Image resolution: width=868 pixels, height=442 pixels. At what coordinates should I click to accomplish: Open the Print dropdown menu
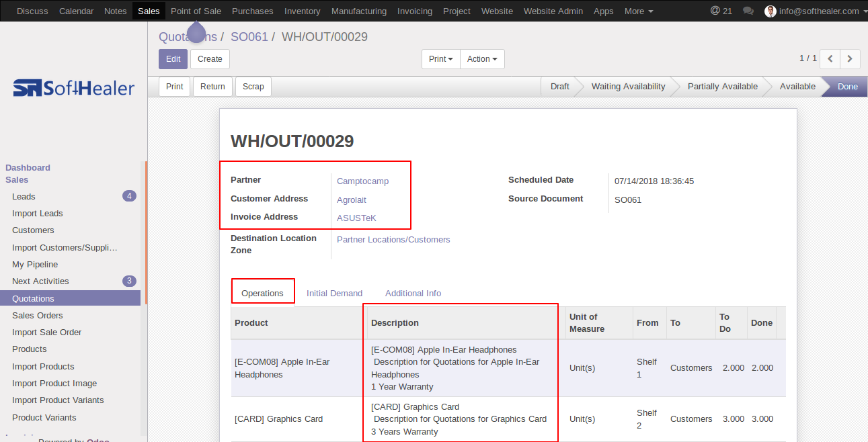pyautogui.click(x=441, y=59)
